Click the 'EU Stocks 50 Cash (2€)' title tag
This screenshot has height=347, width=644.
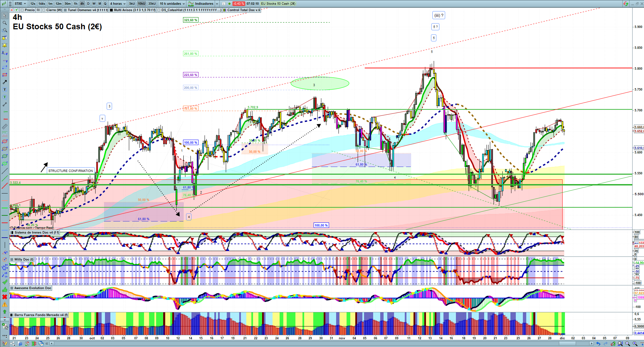(278, 4)
